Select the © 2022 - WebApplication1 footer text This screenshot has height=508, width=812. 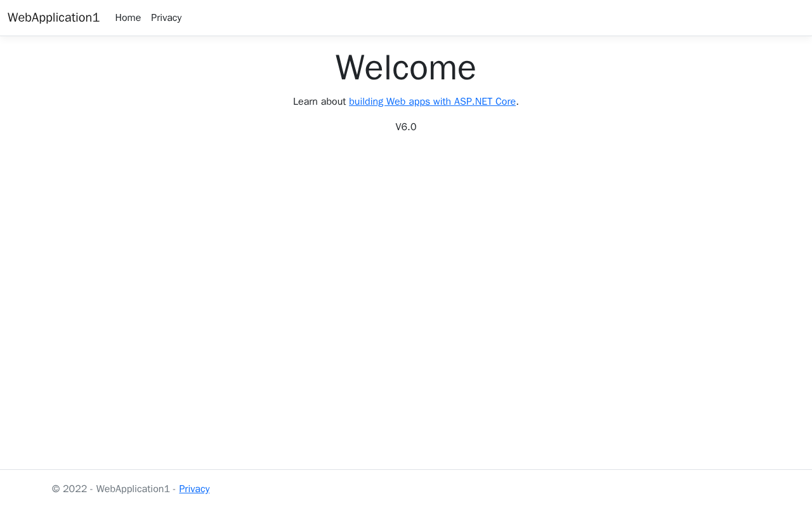pos(110,489)
